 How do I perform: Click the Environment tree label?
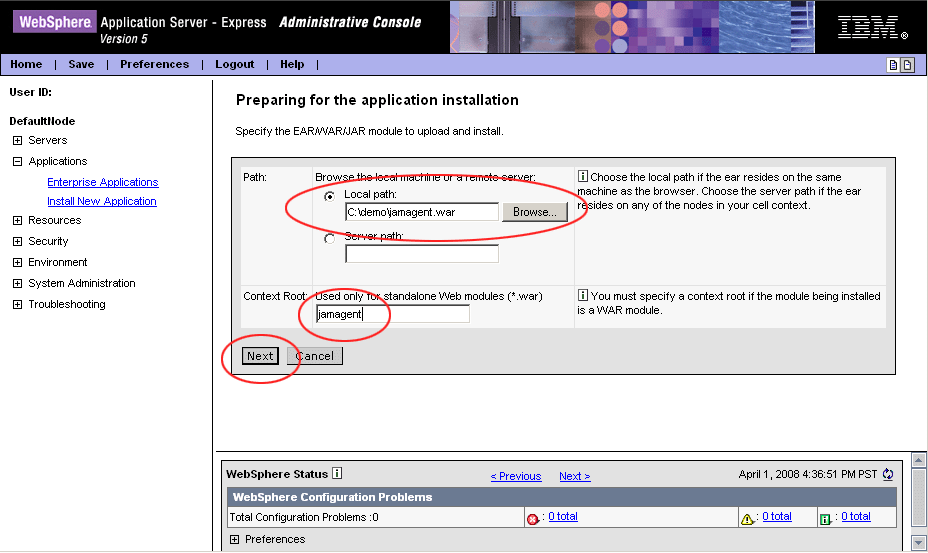(x=58, y=262)
